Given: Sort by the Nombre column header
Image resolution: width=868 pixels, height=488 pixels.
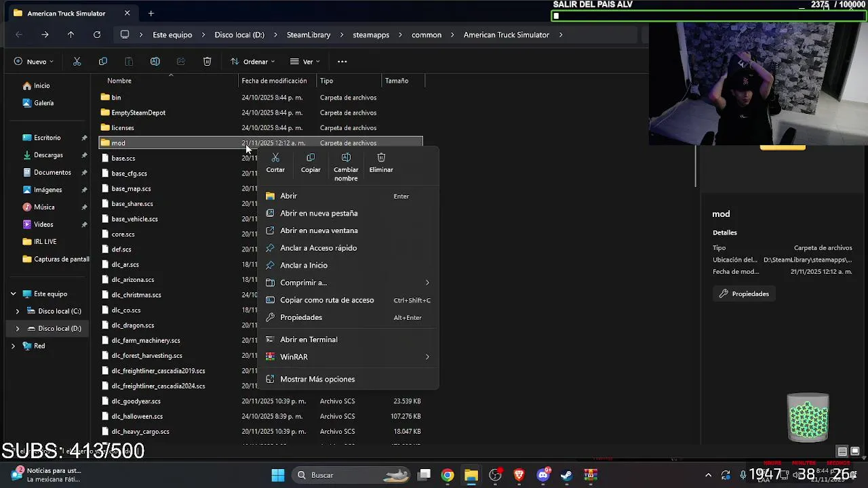Looking at the screenshot, I should point(119,81).
